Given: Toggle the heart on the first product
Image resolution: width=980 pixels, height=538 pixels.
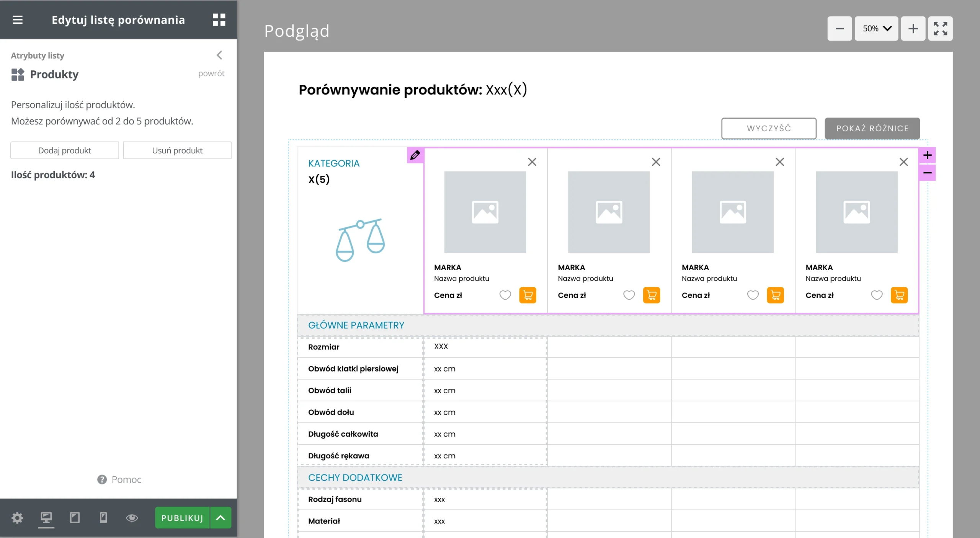Looking at the screenshot, I should point(505,295).
